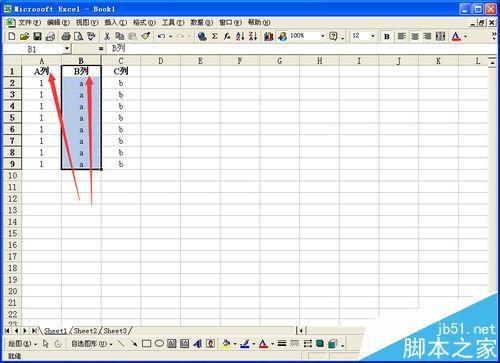This screenshot has height=363, width=500.
Task: Open Print Preview from the toolbar
Action: pyautogui.click(x=79, y=36)
